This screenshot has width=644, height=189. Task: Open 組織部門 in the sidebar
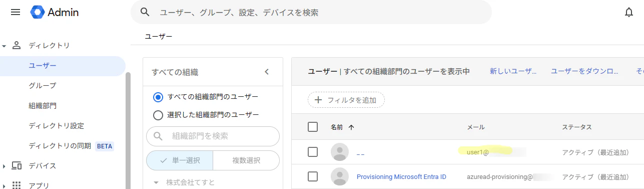tap(43, 106)
